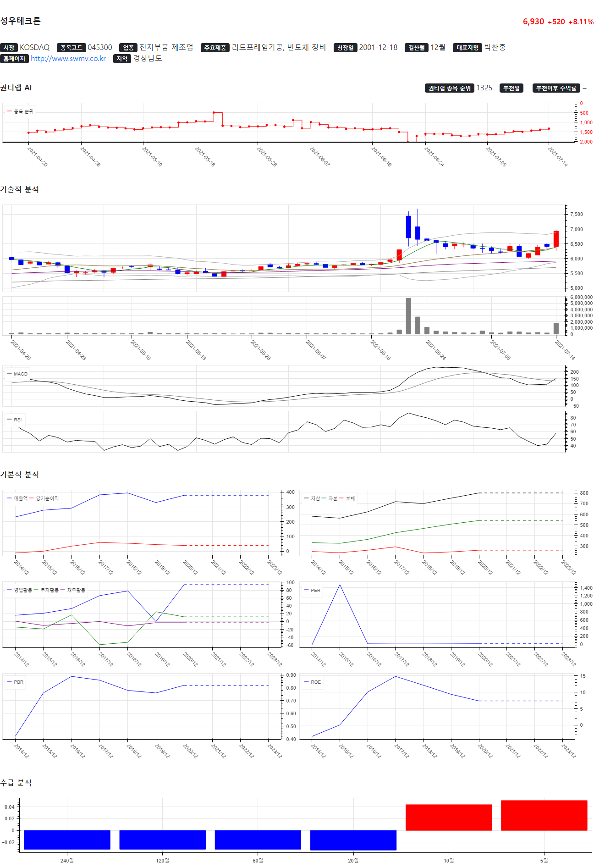This screenshot has height=868, width=594.
Task: Click the tallest gray volume bar
Action: 408,316
